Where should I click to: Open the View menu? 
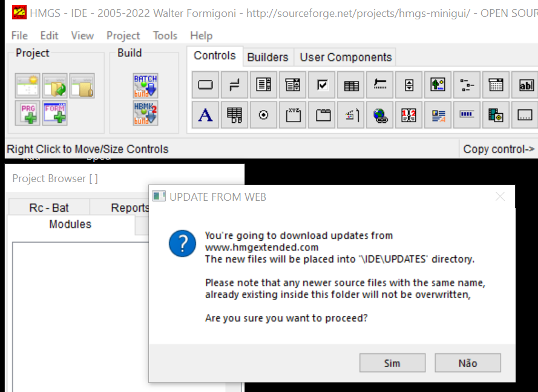pyautogui.click(x=82, y=36)
